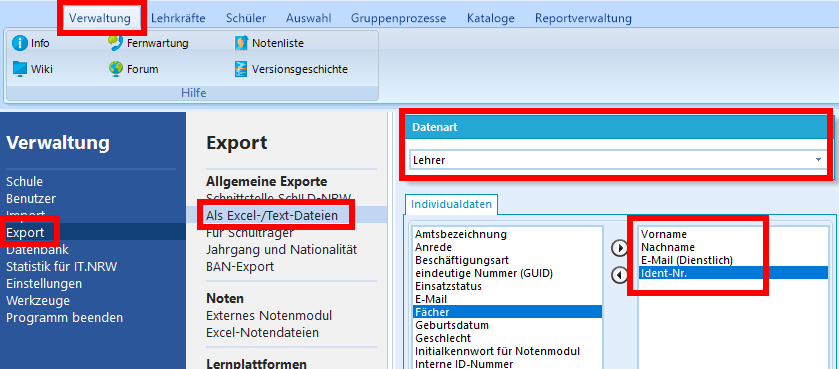Viewport: 839px width, 369px height.
Task: Open Excel-Notendateien export
Action: coord(263,333)
